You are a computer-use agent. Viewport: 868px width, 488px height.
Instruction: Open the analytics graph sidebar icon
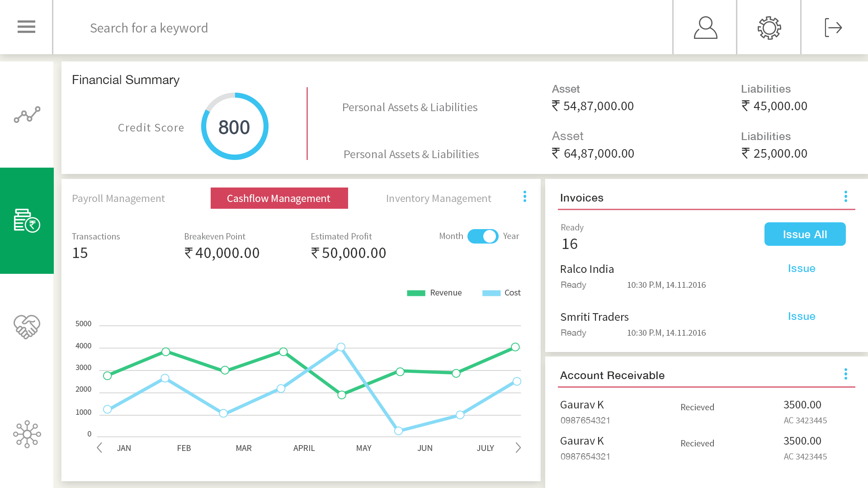27,115
